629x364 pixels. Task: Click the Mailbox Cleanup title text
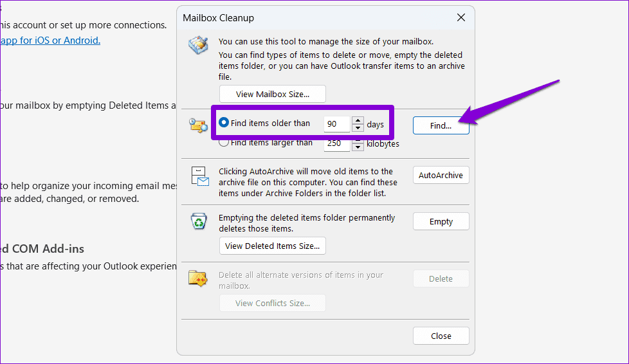click(218, 17)
